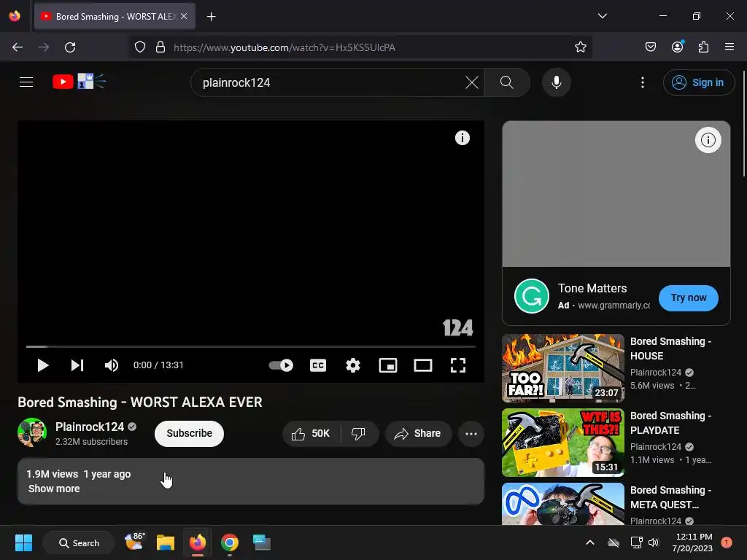Switch to Chrome in taskbar
Viewport: 747px width, 560px height.
click(x=230, y=542)
